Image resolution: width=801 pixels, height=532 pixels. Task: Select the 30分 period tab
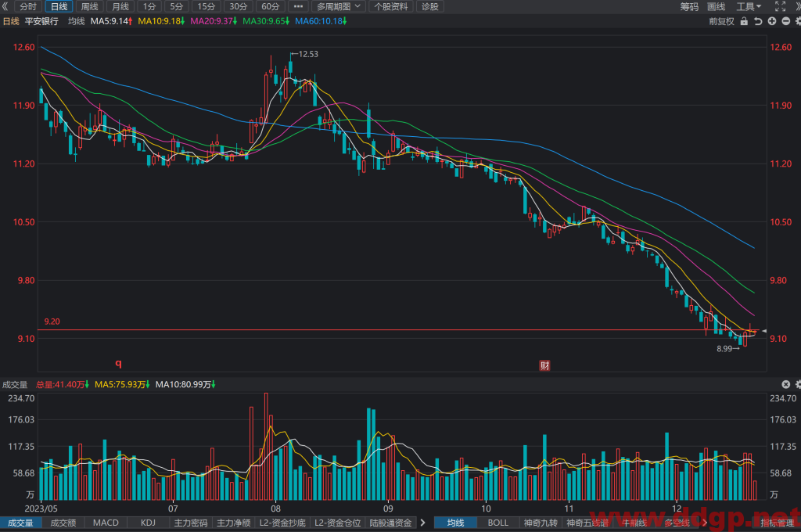pyautogui.click(x=238, y=6)
